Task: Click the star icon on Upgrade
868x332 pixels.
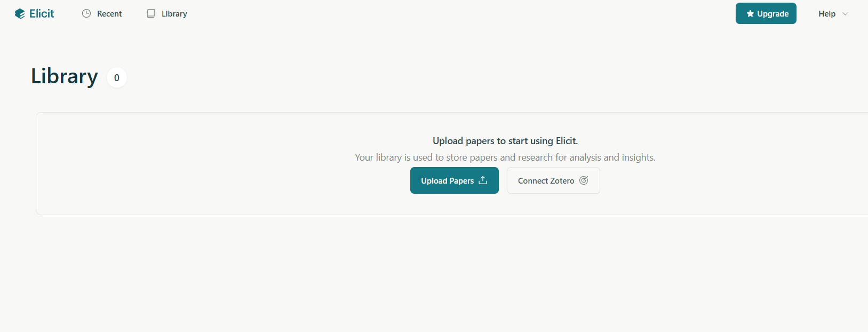Action: tap(750, 14)
